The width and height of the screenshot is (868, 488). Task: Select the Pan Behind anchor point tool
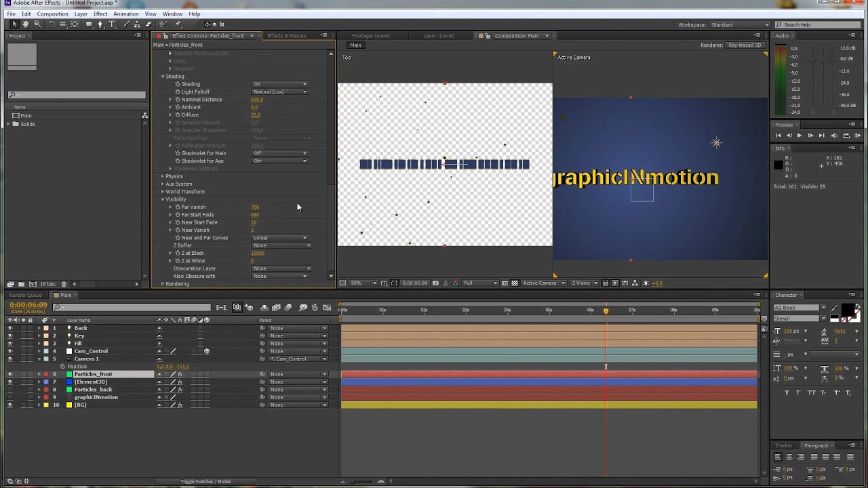click(x=75, y=24)
